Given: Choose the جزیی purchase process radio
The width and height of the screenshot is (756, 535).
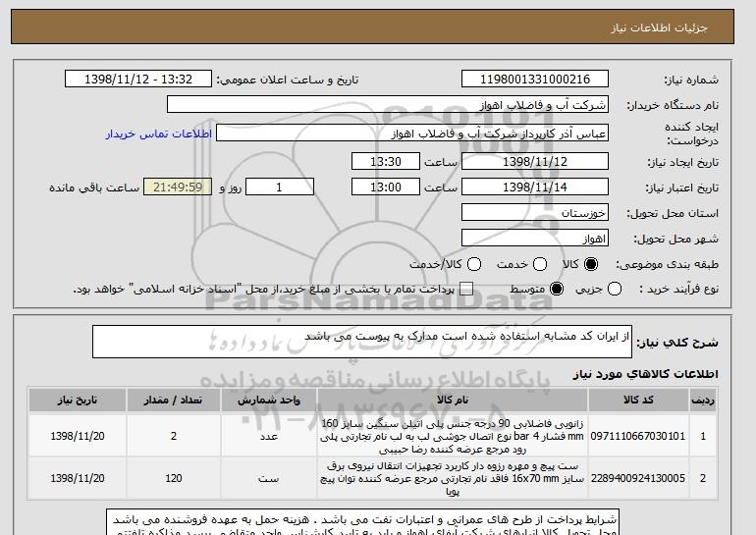Looking at the screenshot, I should pos(615,290).
